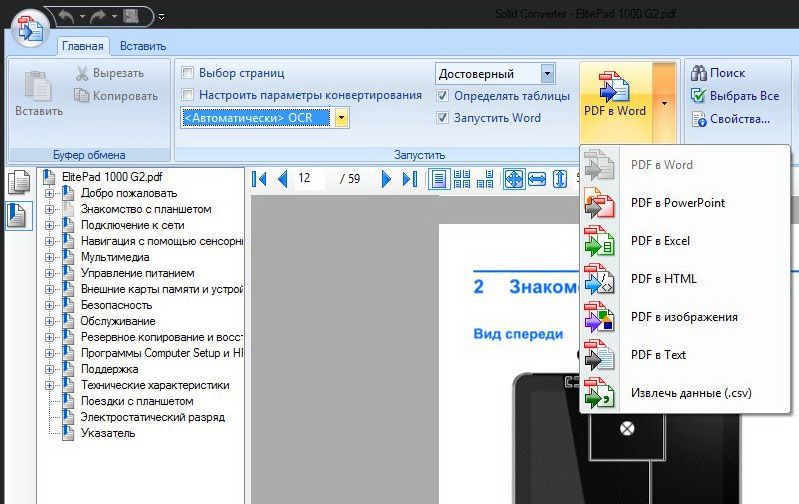Image resolution: width=799 pixels, height=504 pixels.
Task: Select Электростатический разряд bookmark
Action: pyautogui.click(x=152, y=417)
